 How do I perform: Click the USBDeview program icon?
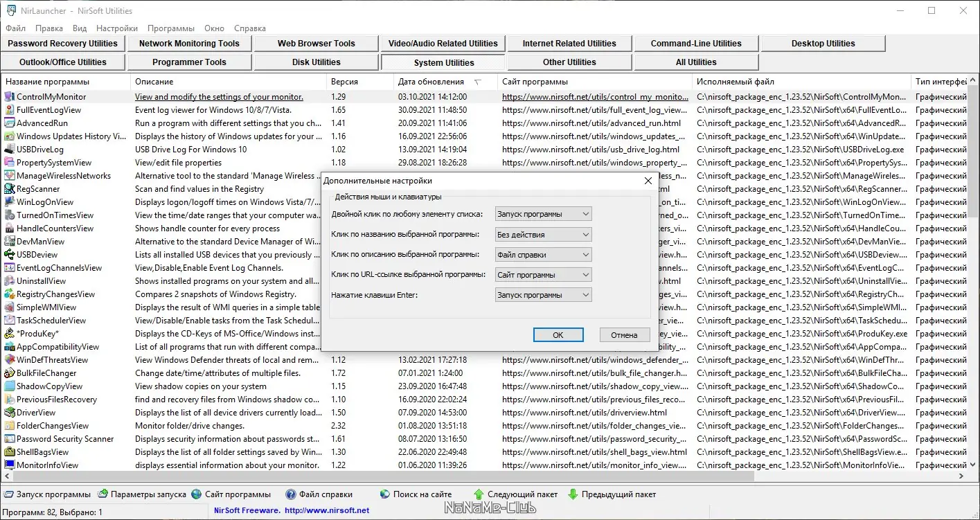(x=9, y=255)
